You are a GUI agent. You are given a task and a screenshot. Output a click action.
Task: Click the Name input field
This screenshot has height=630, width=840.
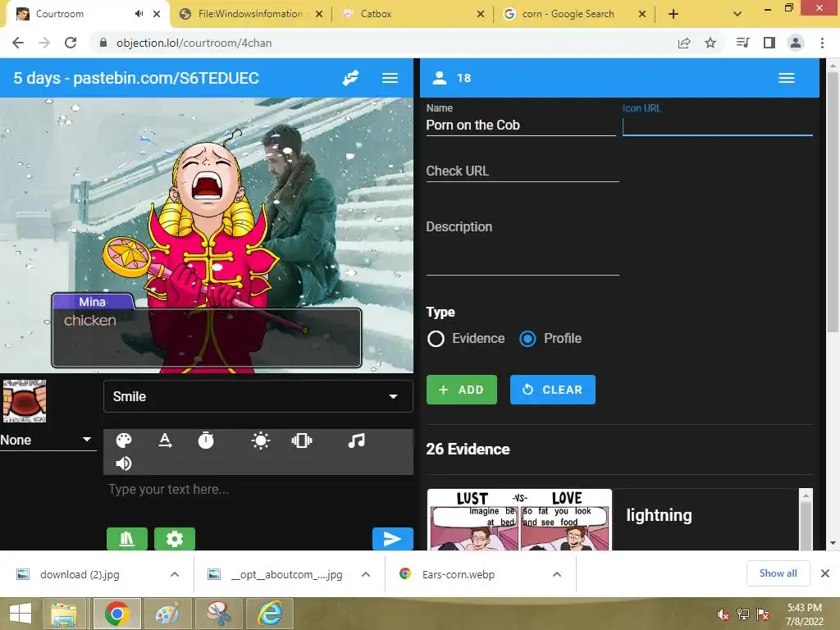(x=521, y=126)
